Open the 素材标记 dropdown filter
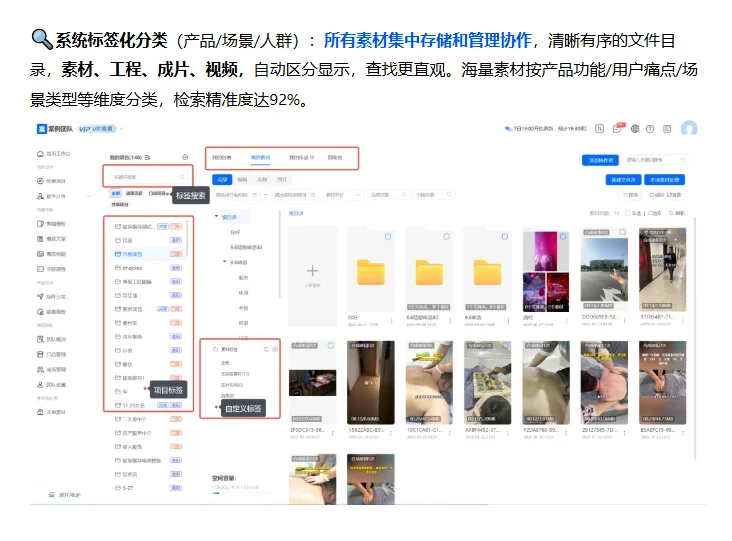The height and width of the screenshot is (541, 732). pyautogui.click(x=343, y=195)
